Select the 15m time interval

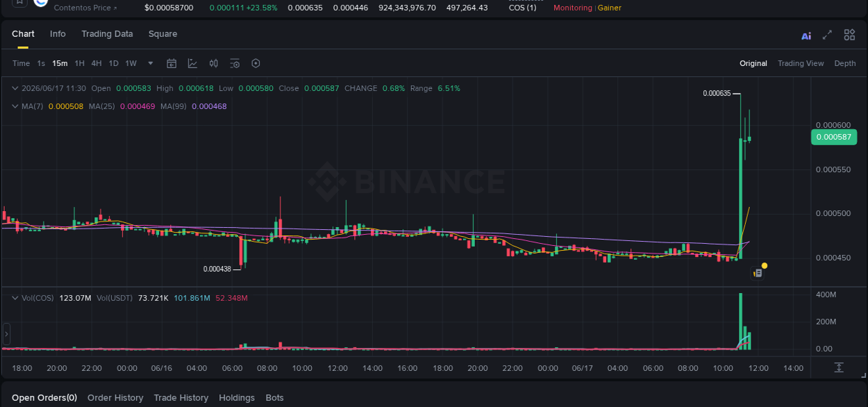click(x=60, y=63)
